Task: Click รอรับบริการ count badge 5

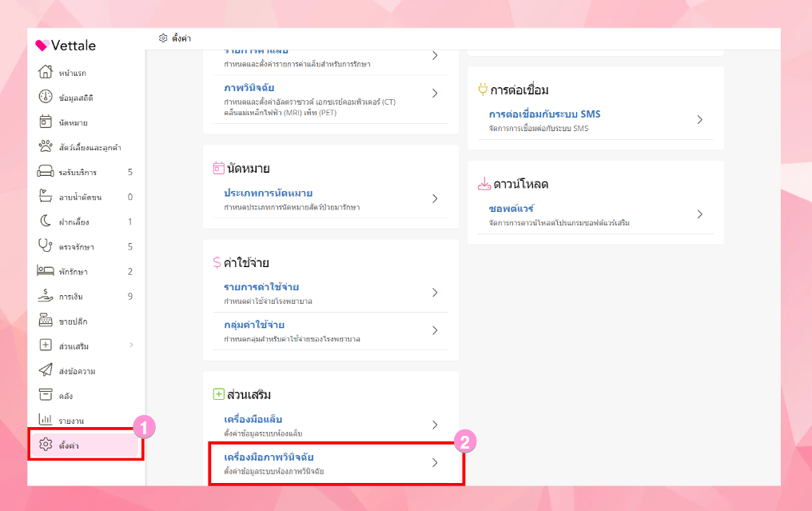Action: click(x=130, y=172)
